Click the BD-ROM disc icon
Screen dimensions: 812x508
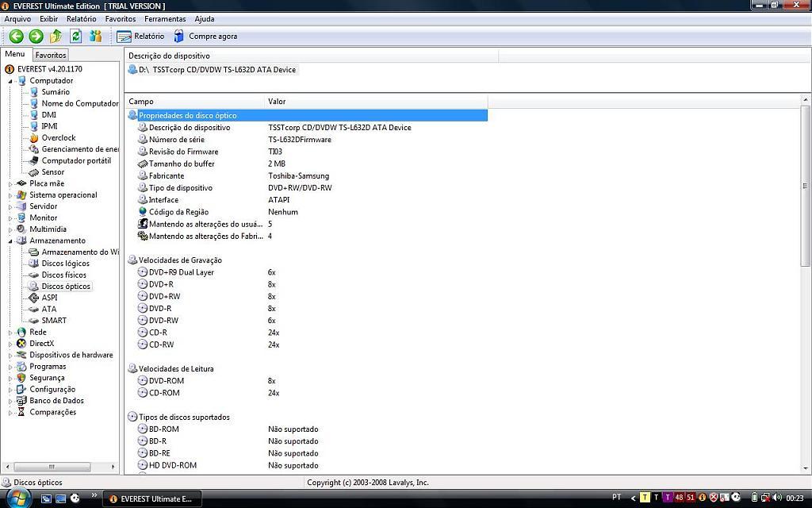(143, 429)
